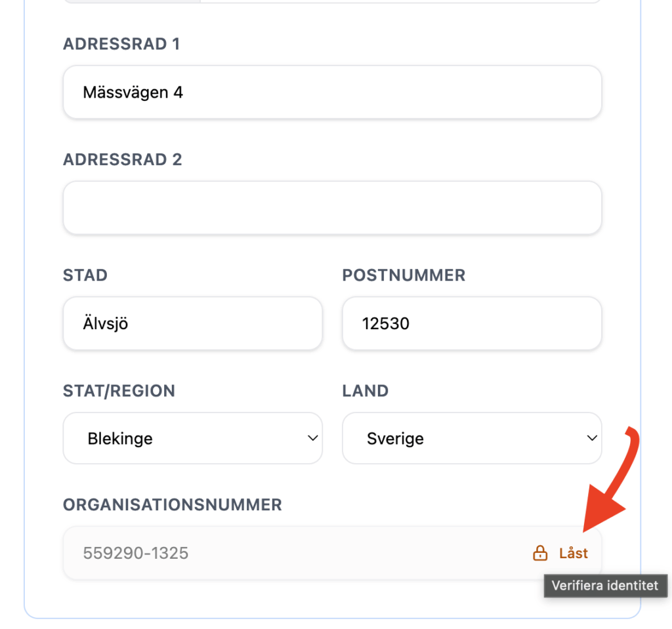Expand the Stat/Region dropdown chevron
672x629 pixels.
click(x=313, y=438)
